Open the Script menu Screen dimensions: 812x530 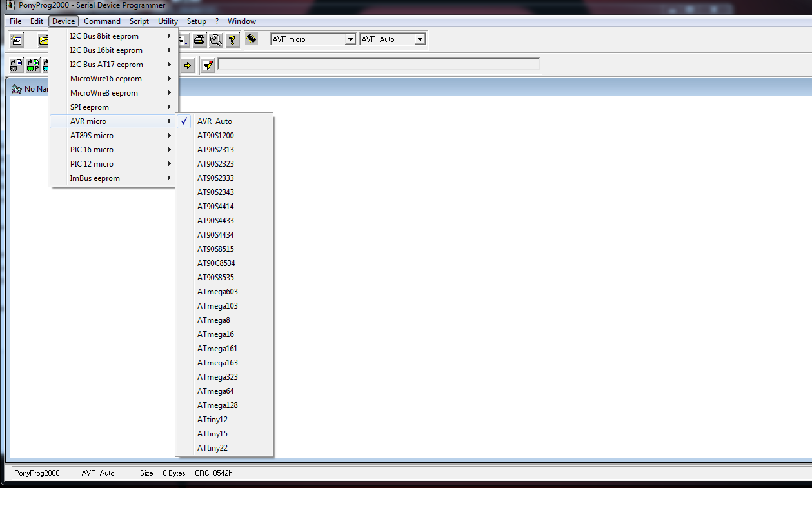[139, 21]
